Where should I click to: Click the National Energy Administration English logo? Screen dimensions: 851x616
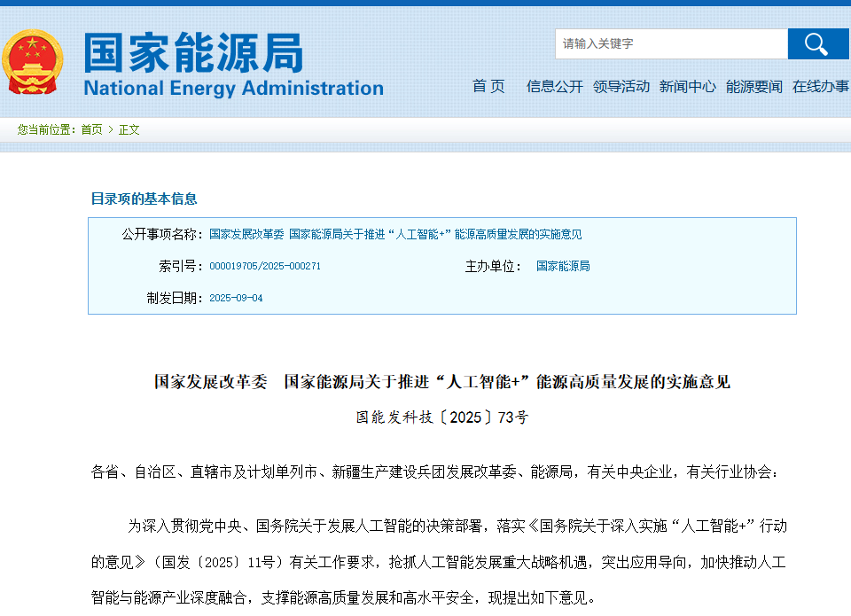232,88
